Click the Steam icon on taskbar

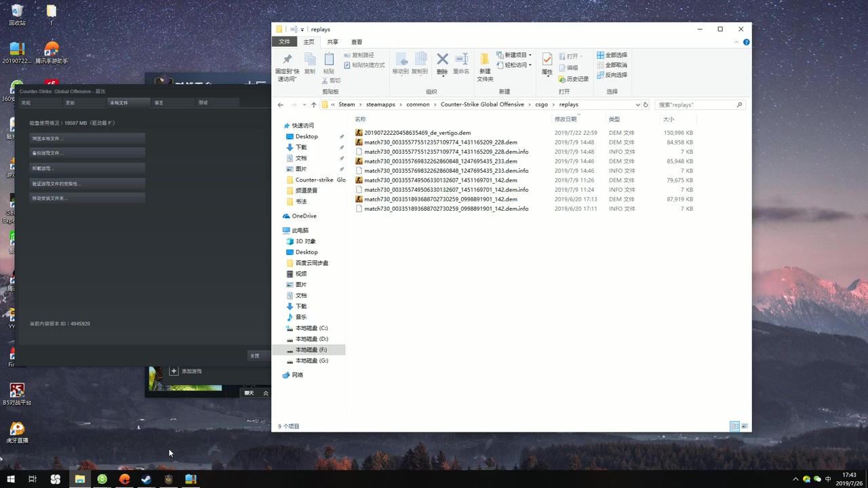click(146, 479)
